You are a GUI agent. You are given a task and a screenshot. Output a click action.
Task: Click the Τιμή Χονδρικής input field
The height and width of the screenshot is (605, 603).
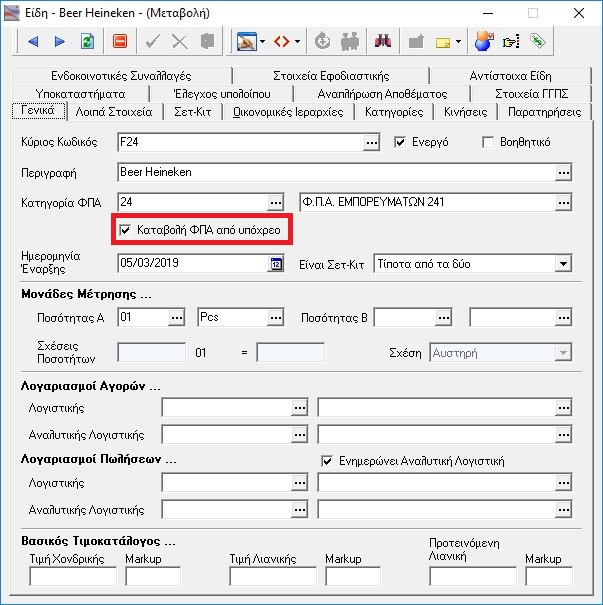(x=73, y=576)
